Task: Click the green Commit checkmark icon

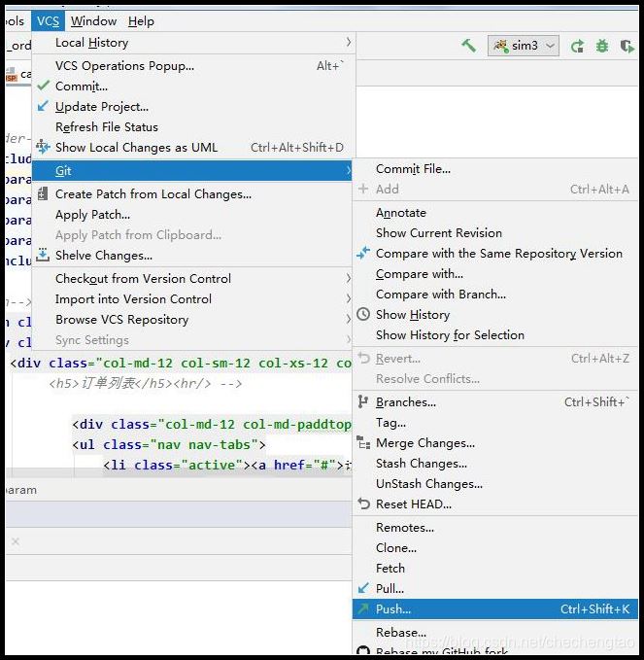Action: [x=43, y=86]
